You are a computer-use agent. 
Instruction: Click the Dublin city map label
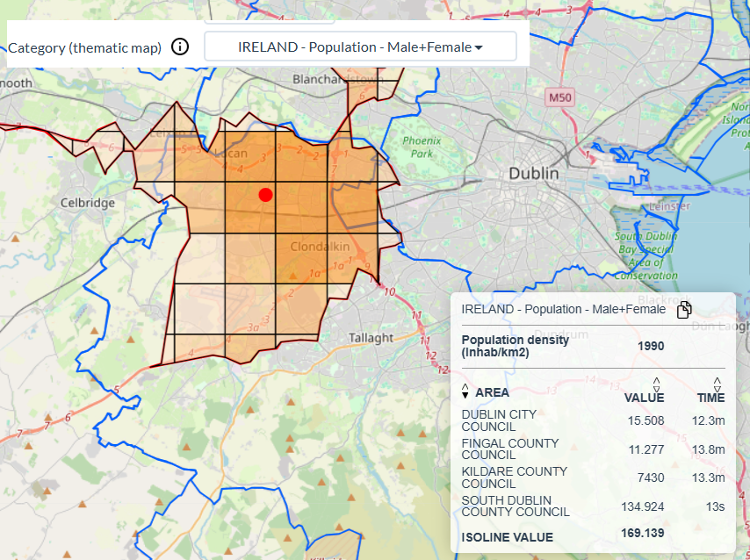coord(534,173)
